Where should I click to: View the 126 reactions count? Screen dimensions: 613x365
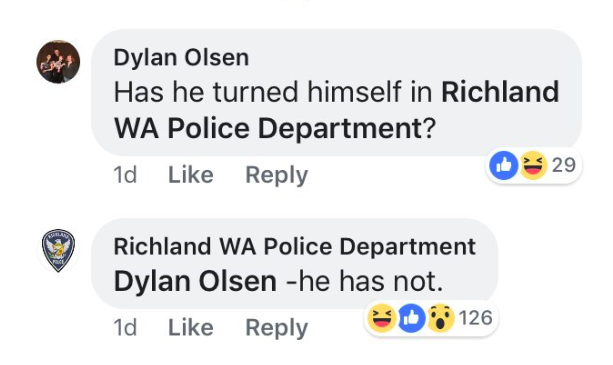tap(475, 318)
